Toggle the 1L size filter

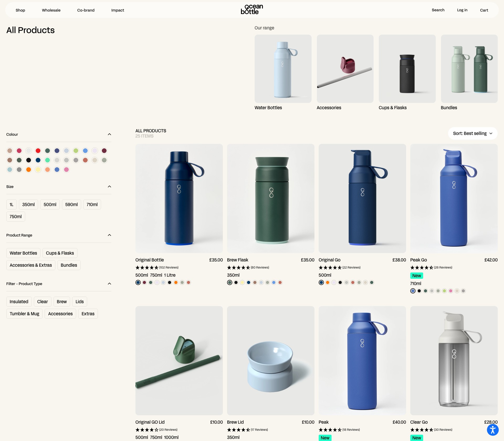pos(12,204)
